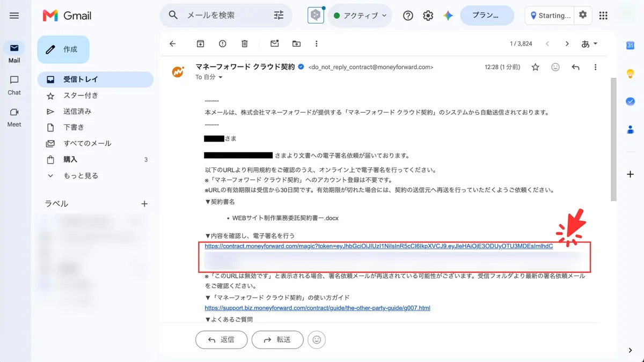Archive this email
This screenshot has width=644, height=362.
[x=200, y=43]
